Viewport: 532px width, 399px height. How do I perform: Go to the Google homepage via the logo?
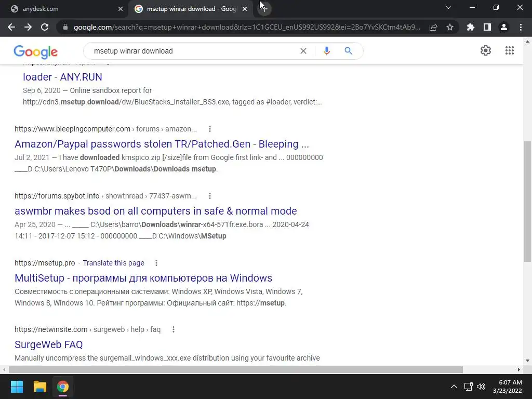[x=36, y=51]
